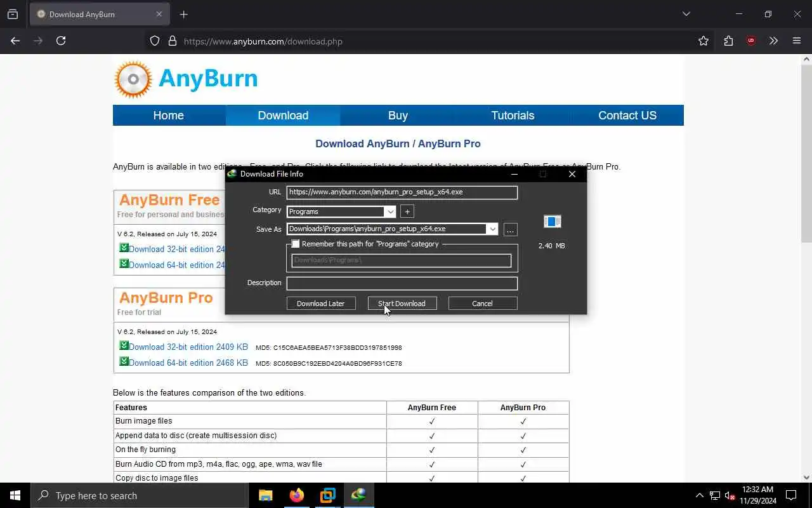Open the Windows Start menu
This screenshot has height=508, width=812.
click(15, 495)
